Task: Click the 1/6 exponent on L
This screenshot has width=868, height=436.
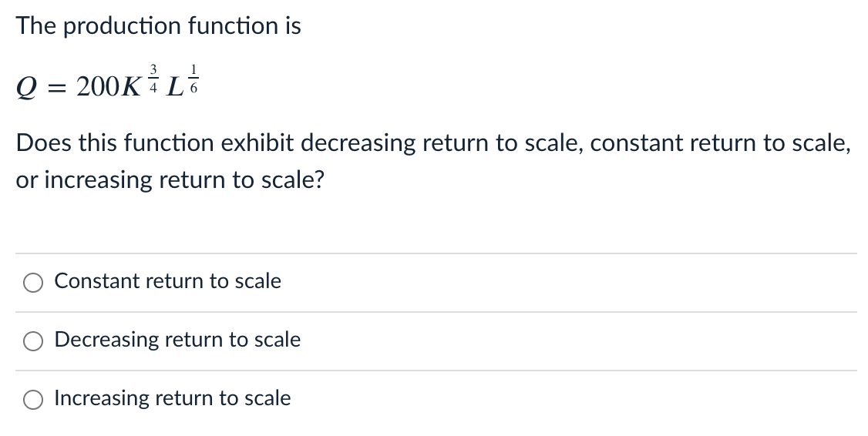Action: (193, 81)
